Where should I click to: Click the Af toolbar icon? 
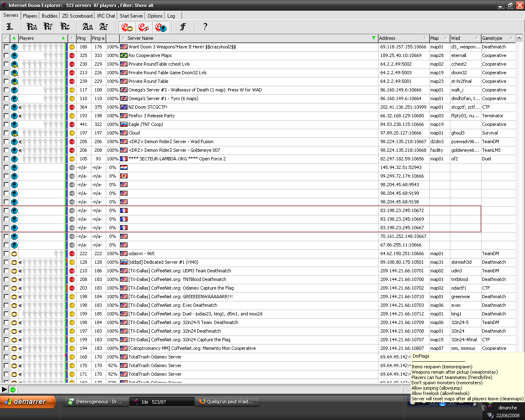[104, 27]
